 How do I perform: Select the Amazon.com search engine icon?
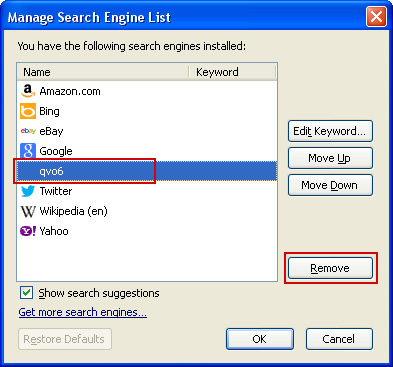pos(28,91)
